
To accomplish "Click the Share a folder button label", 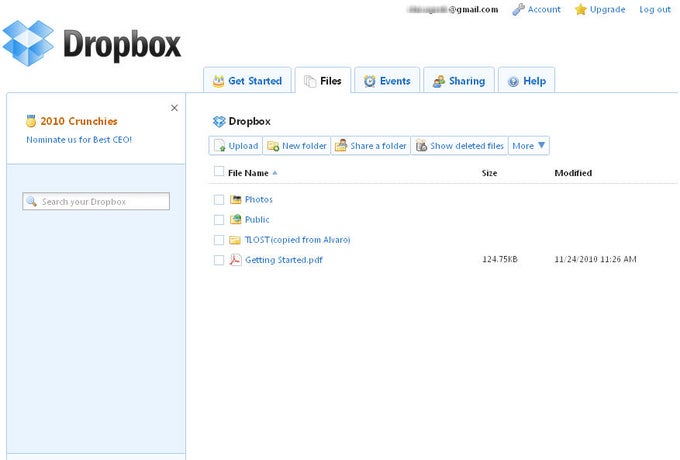I will pos(378,146).
